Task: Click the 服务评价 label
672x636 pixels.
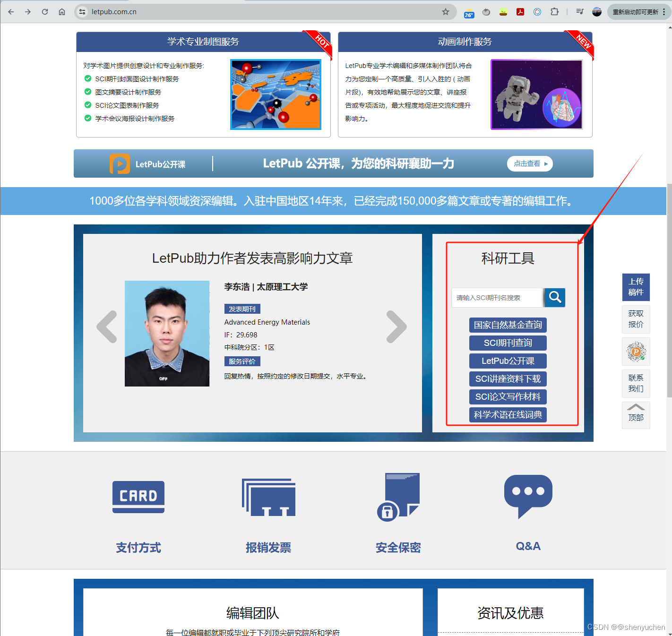Action: click(x=242, y=361)
